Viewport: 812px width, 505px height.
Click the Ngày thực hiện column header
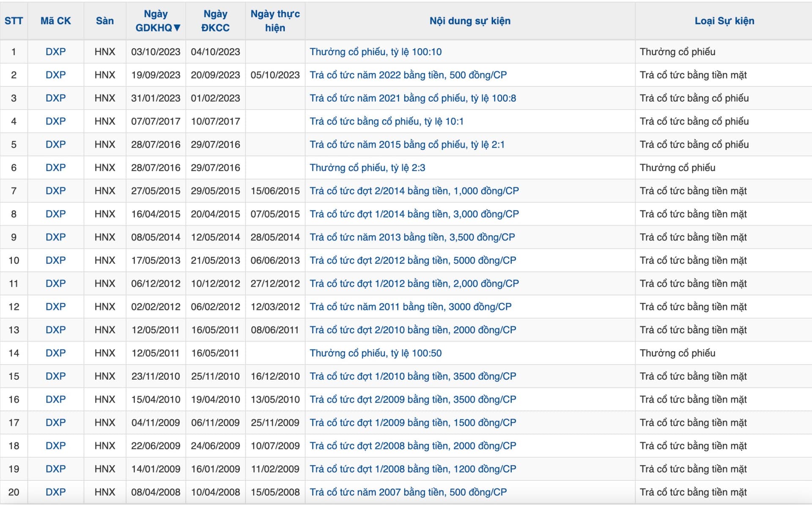[x=275, y=21]
